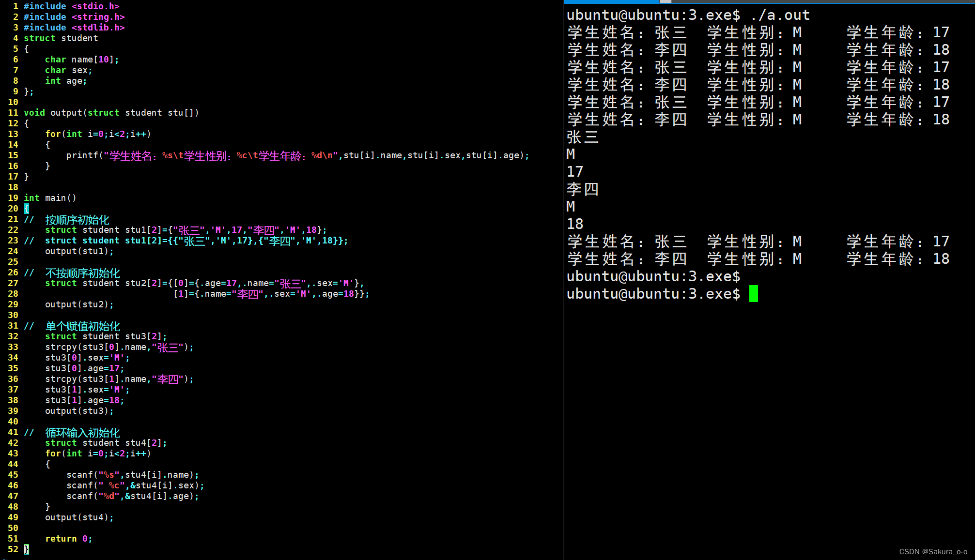Click the 单个赋值初始化 comment line
This screenshot has height=560, width=975.
coord(82,326)
